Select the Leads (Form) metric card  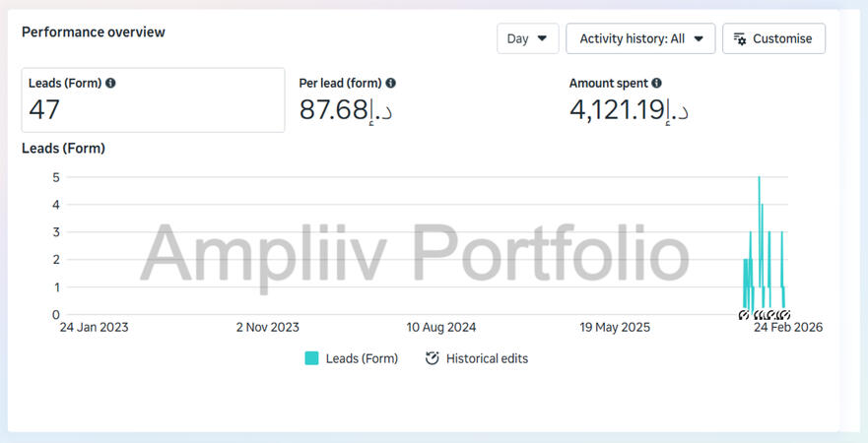154,100
